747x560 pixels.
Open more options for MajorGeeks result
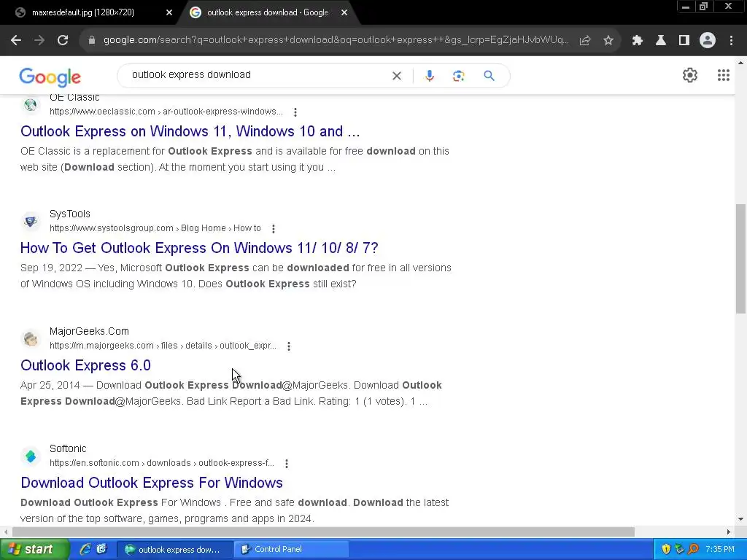(x=289, y=346)
